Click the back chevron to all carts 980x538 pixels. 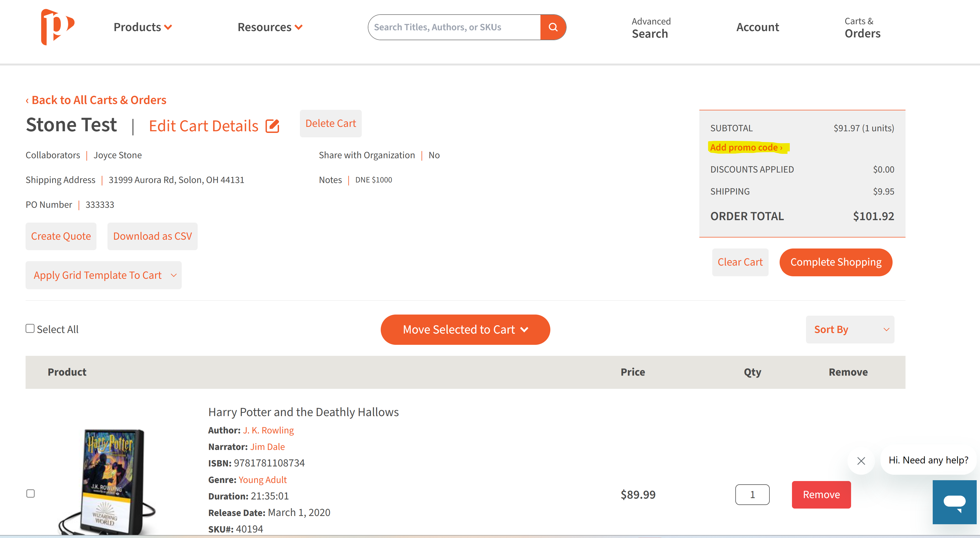coord(27,100)
